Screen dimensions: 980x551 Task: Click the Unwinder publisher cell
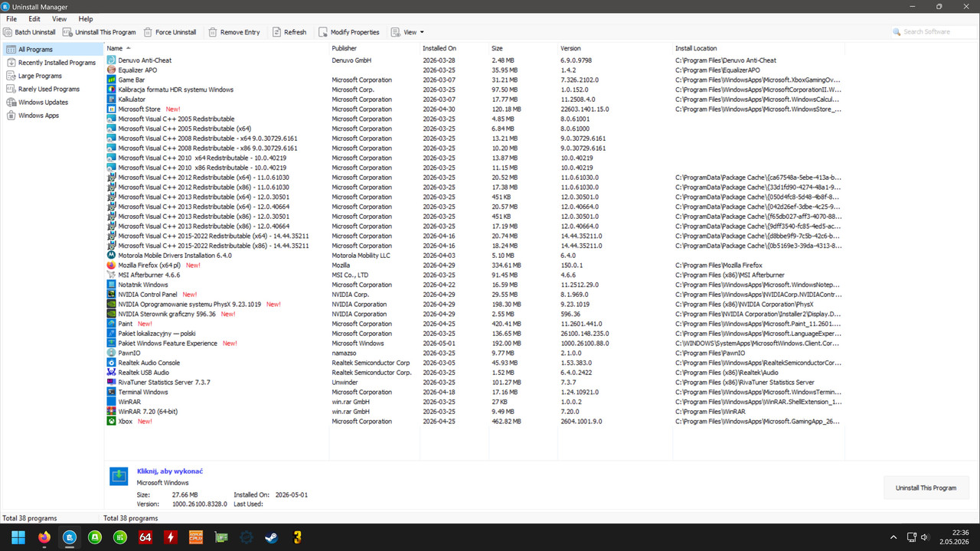coord(345,382)
